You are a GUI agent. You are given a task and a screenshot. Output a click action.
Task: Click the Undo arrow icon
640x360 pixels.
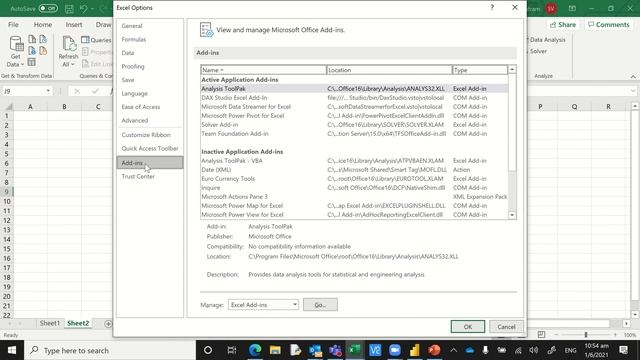84,9
